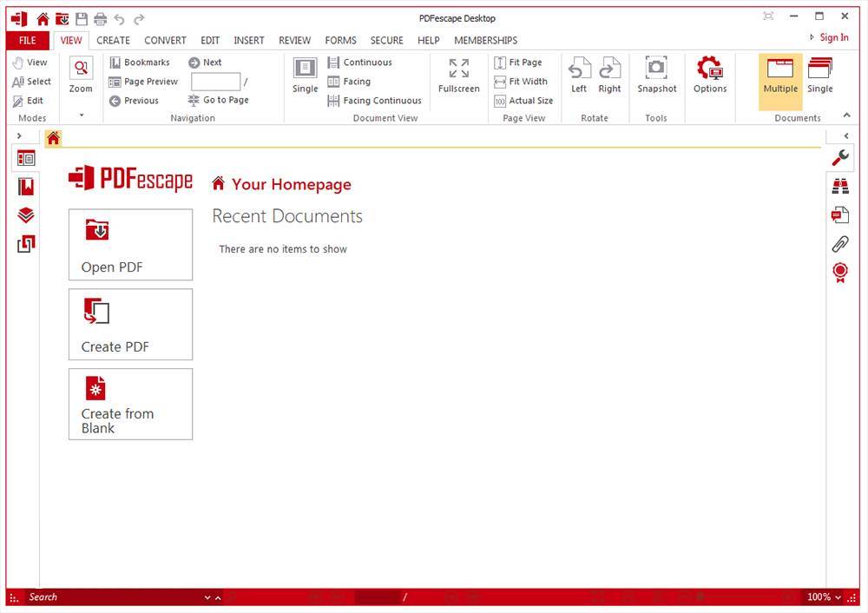
Task: Enable Continuous document view
Action: [359, 63]
